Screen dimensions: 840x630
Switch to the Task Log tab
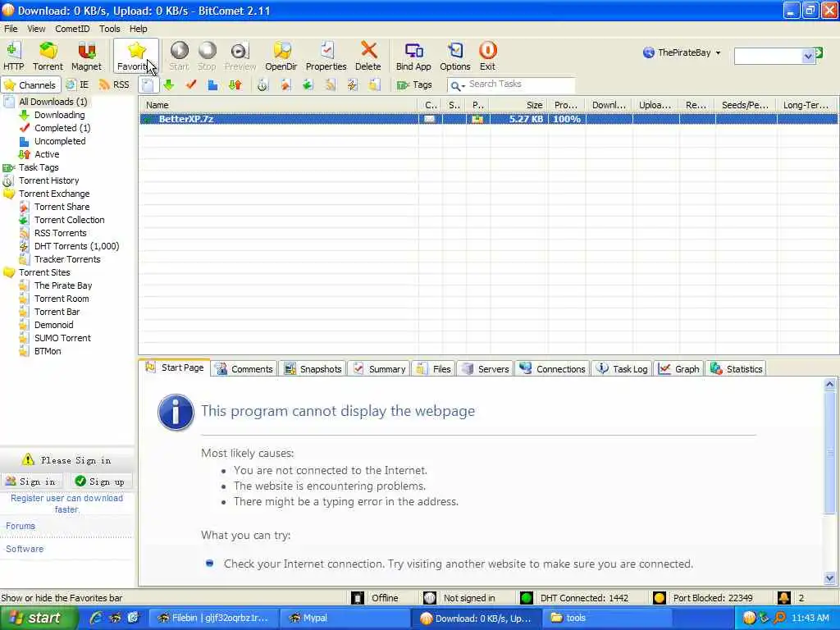623,368
